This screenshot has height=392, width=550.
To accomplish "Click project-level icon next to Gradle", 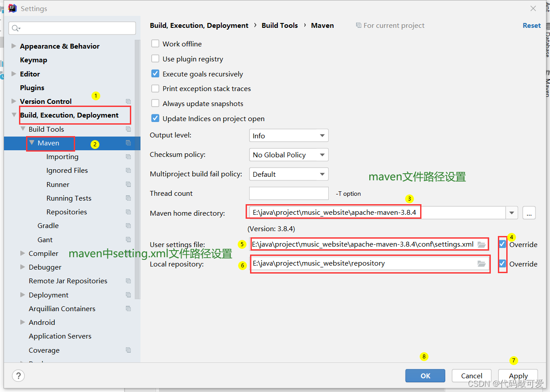I will pyautogui.click(x=128, y=226).
